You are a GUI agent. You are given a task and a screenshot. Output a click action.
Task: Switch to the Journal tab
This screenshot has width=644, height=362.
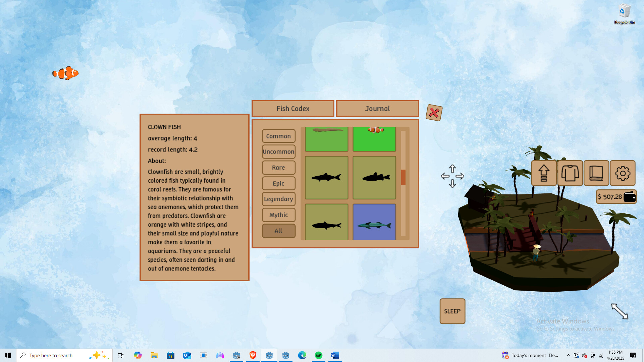point(377,109)
